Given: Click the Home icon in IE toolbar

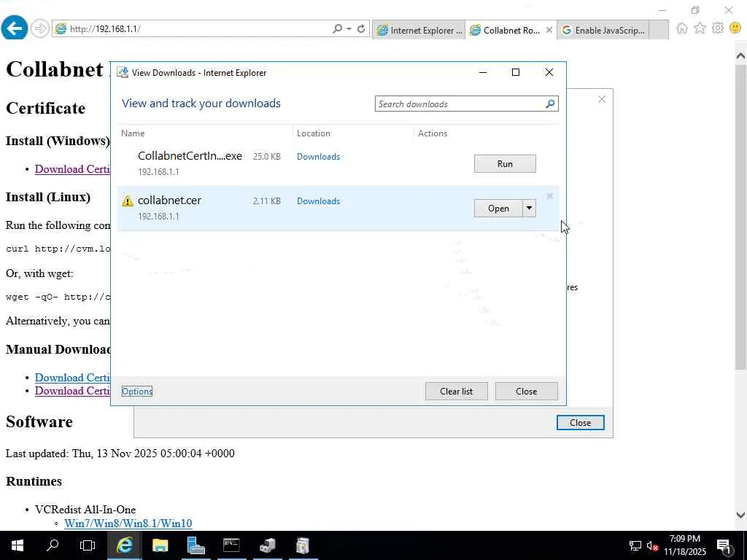Looking at the screenshot, I should tap(682, 28).
